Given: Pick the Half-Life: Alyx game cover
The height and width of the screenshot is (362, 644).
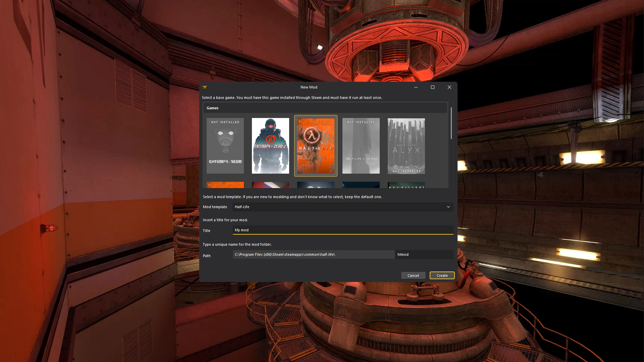Looking at the screenshot, I should click(406, 146).
